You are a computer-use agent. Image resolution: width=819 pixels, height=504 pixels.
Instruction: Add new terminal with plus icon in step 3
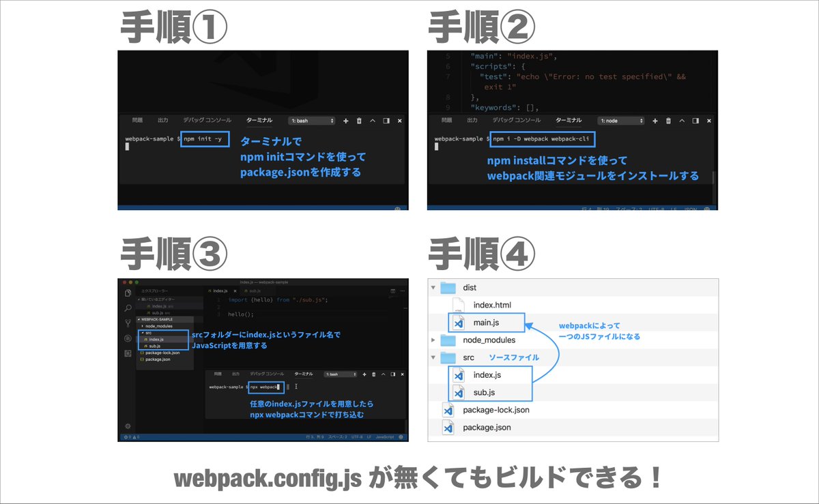(x=364, y=374)
